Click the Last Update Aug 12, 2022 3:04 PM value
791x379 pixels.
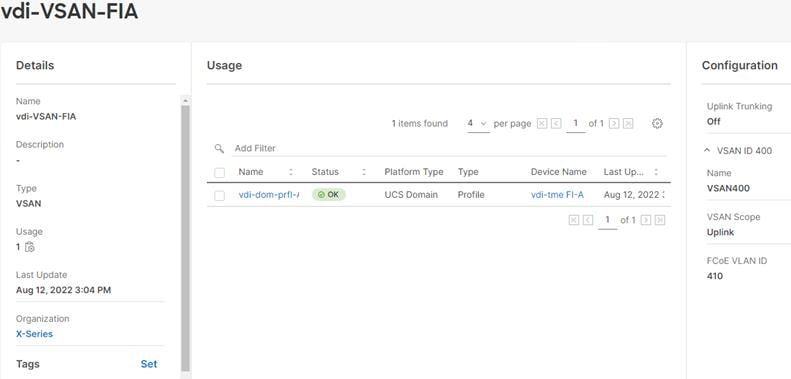tap(64, 290)
